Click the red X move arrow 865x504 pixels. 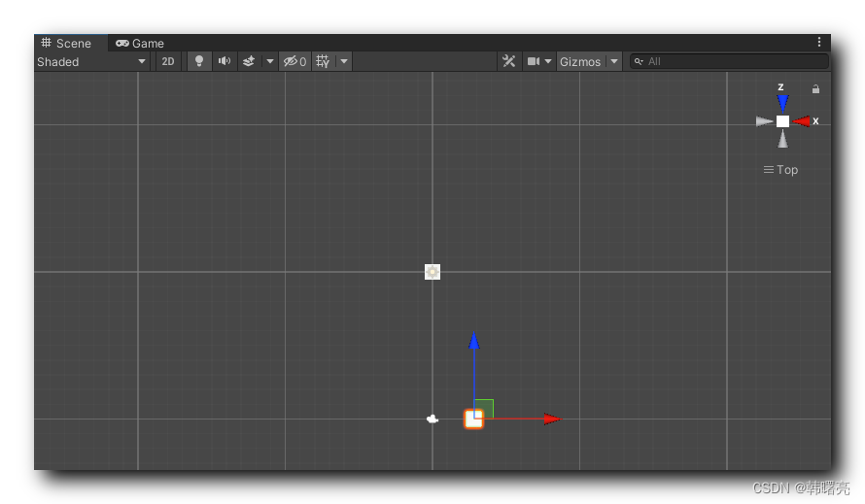552,420
